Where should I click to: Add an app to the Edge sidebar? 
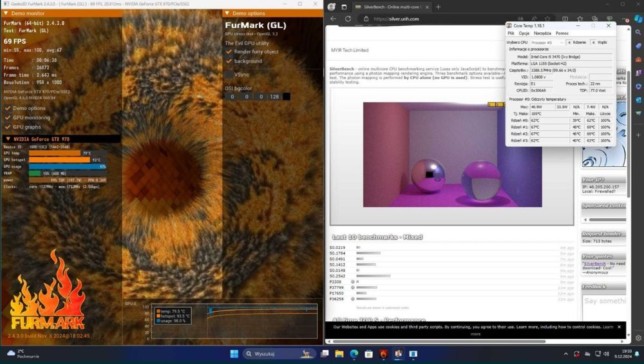[x=638, y=135]
